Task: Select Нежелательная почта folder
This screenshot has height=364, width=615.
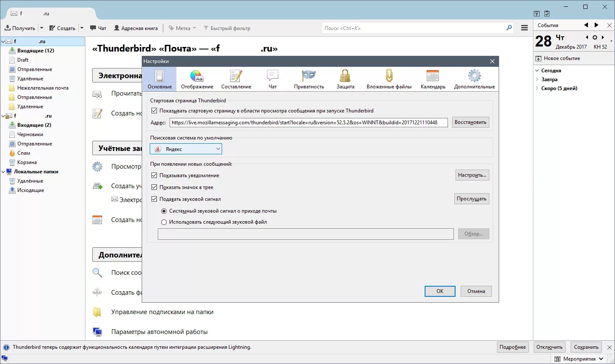Action: [x=43, y=88]
